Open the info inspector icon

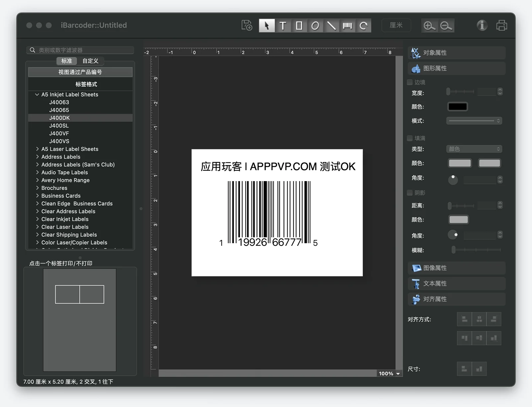[482, 25]
